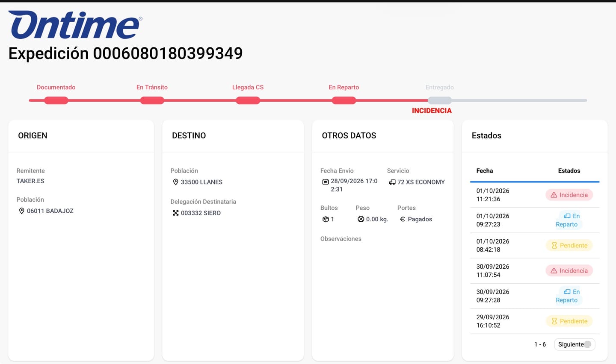Click the weight scale icon under Peso
616x364 pixels.
[361, 219]
